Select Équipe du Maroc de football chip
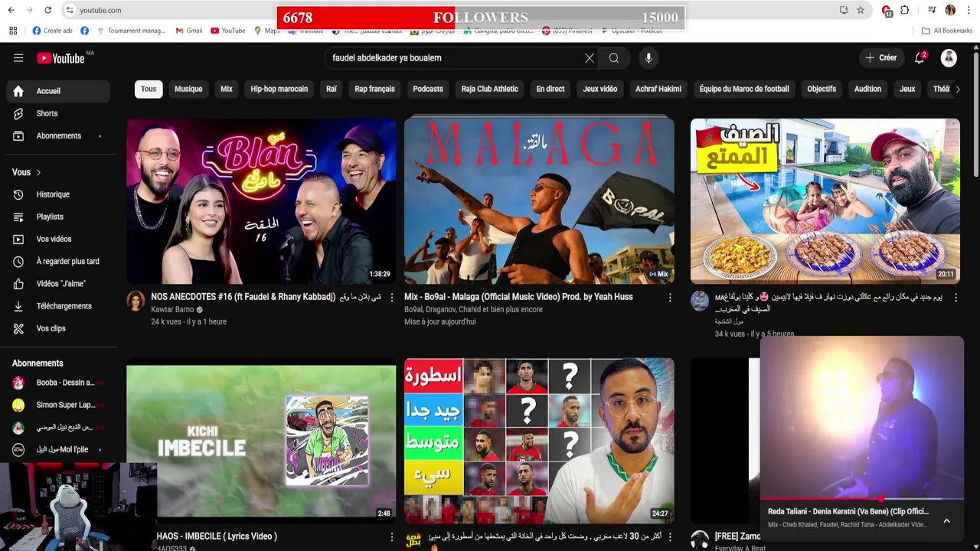This screenshot has height=551, width=980. point(744,89)
